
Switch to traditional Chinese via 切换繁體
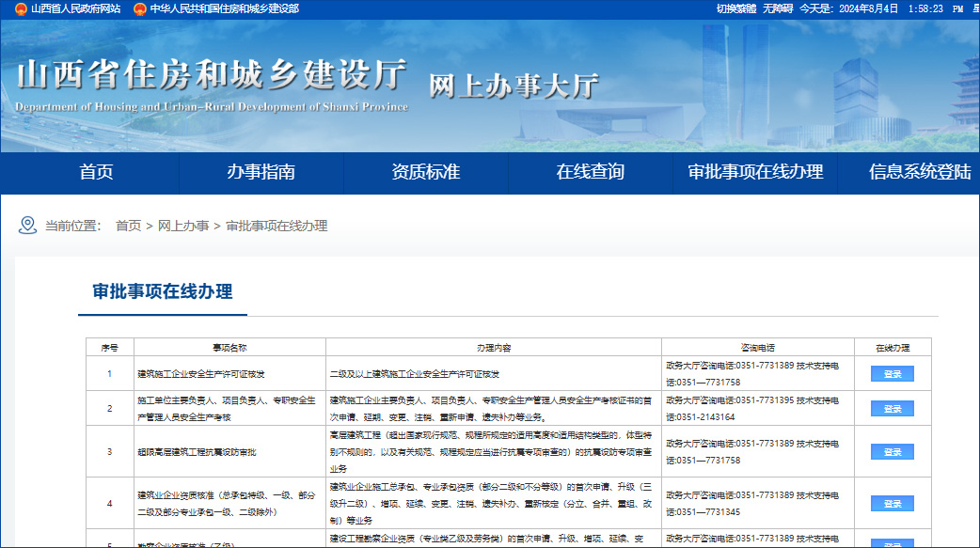coord(736,8)
